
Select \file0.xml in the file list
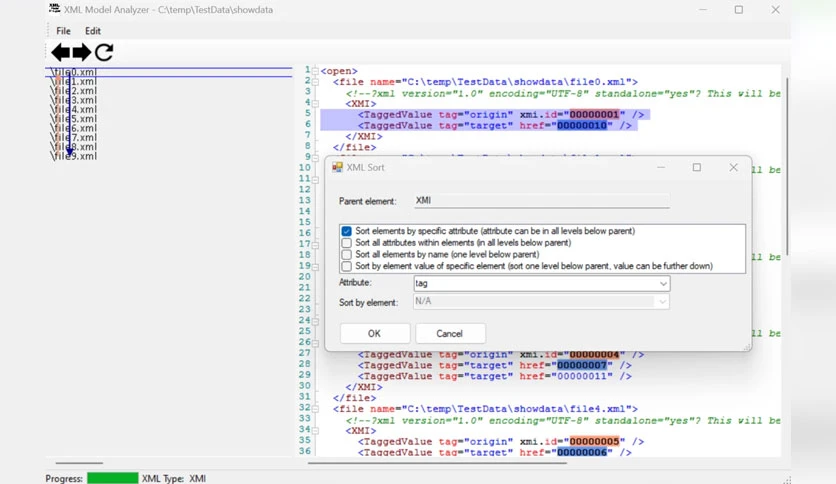(x=74, y=72)
